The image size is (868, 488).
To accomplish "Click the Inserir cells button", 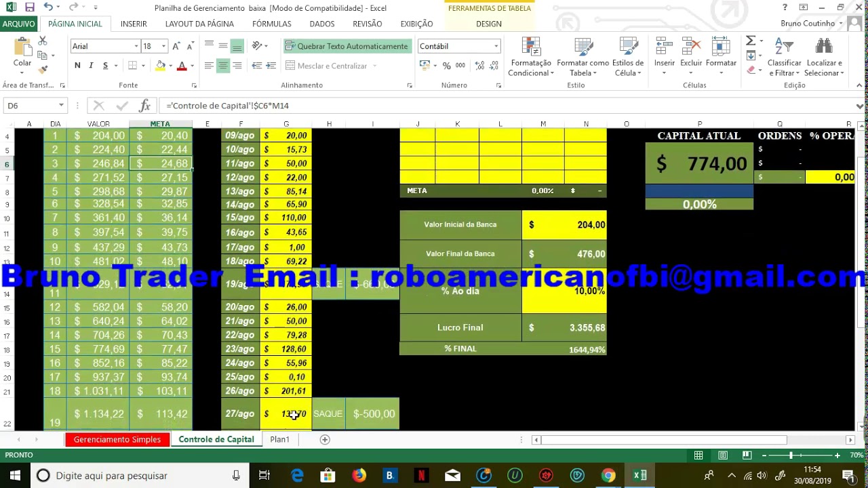I will (665, 58).
